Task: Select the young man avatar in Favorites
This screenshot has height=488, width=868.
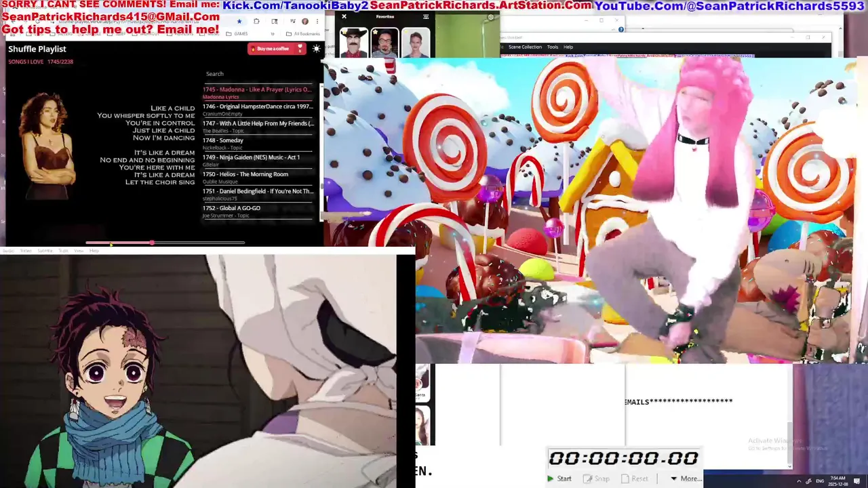Action: 416,43
